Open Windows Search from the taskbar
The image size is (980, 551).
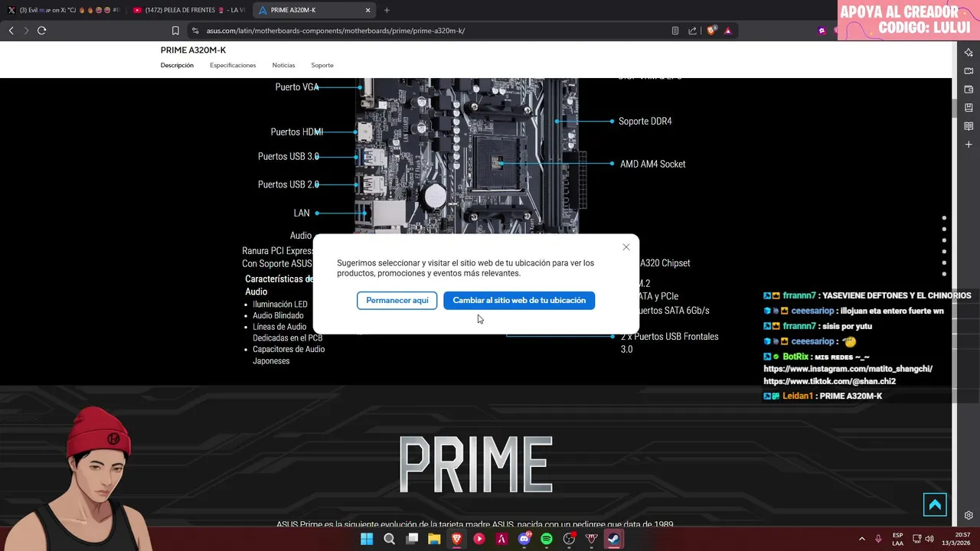(x=389, y=539)
